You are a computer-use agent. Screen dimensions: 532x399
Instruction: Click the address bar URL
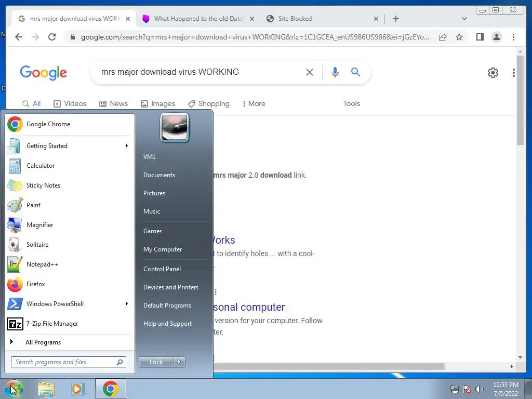click(x=255, y=37)
